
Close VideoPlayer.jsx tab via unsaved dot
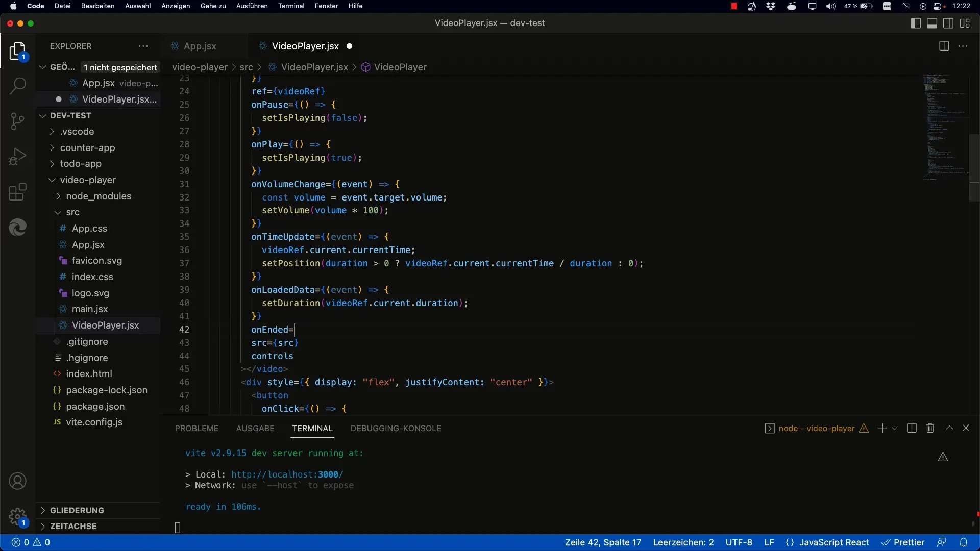click(x=350, y=46)
